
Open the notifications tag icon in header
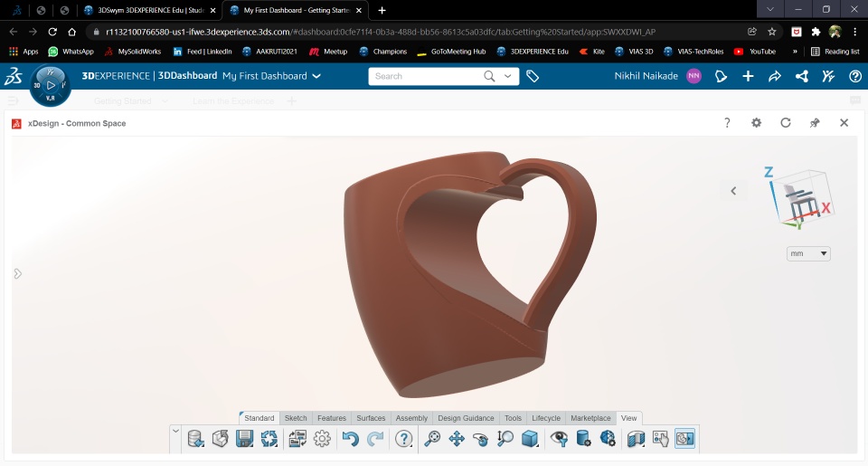pyautogui.click(x=721, y=76)
